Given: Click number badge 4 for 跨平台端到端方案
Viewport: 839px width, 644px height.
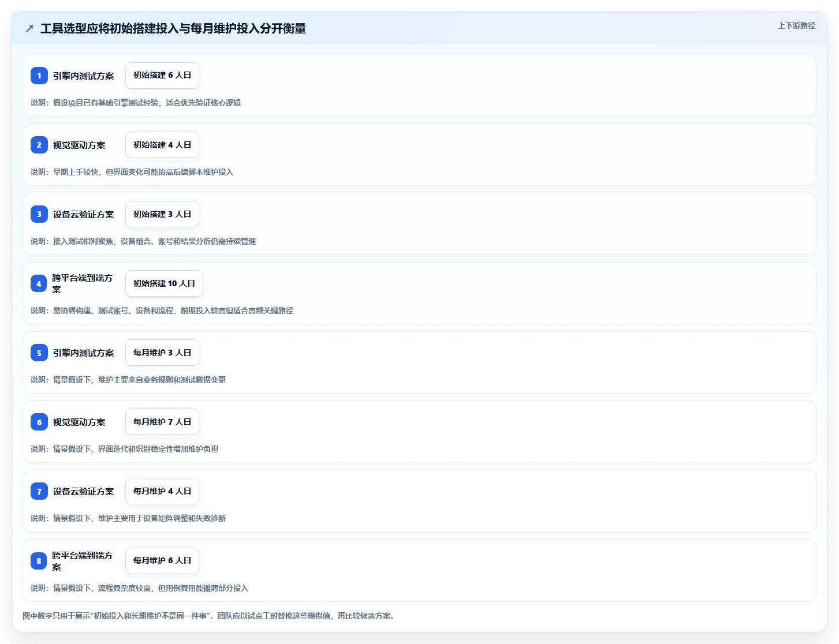Looking at the screenshot, I should 39,283.
